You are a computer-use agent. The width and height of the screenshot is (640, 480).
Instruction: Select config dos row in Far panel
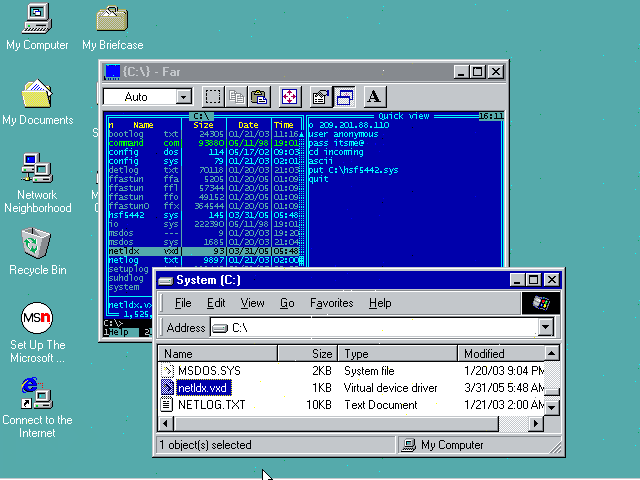pos(204,152)
